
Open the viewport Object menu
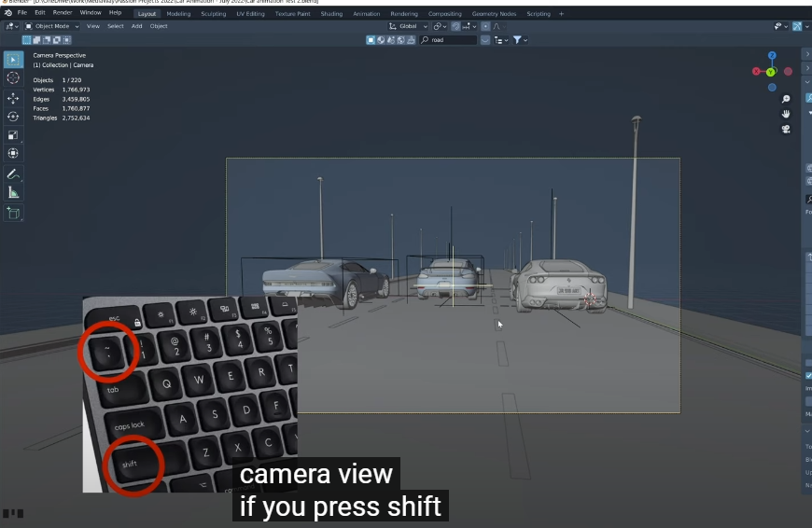159,26
